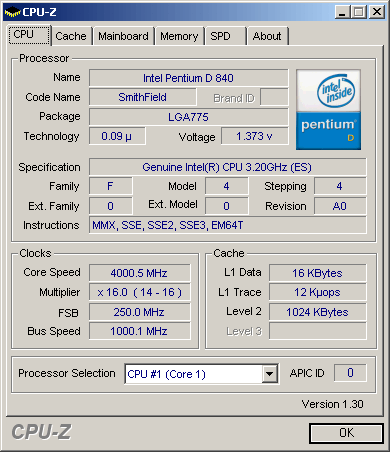Click the Package value LGA775
390x452 pixels.
coord(189,117)
